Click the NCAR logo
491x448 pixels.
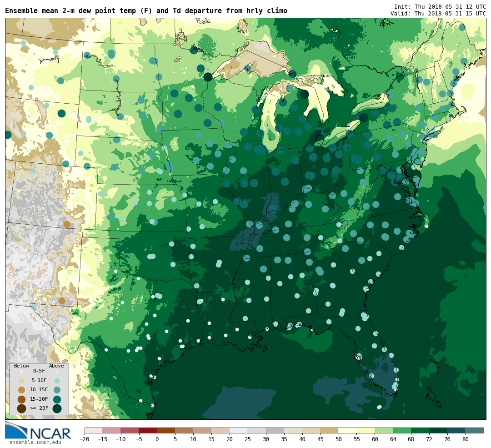pyautogui.click(x=38, y=431)
